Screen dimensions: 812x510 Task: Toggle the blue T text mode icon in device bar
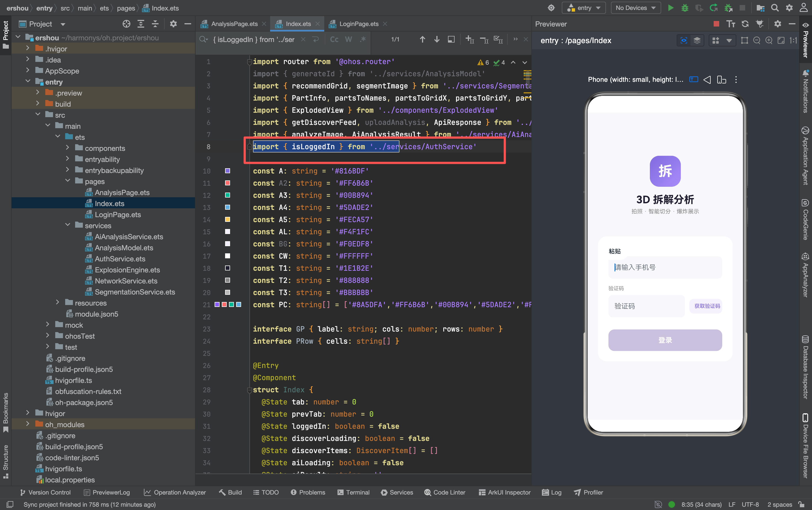pos(693,80)
